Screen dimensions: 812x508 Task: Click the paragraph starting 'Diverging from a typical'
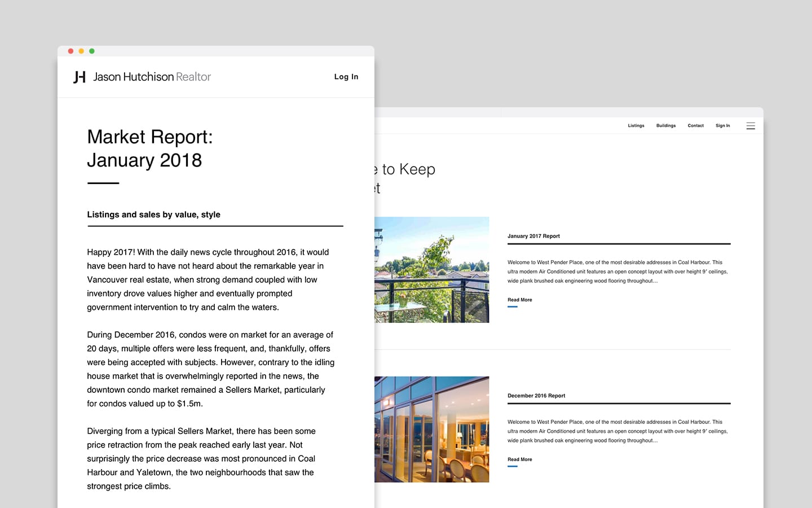(201, 459)
